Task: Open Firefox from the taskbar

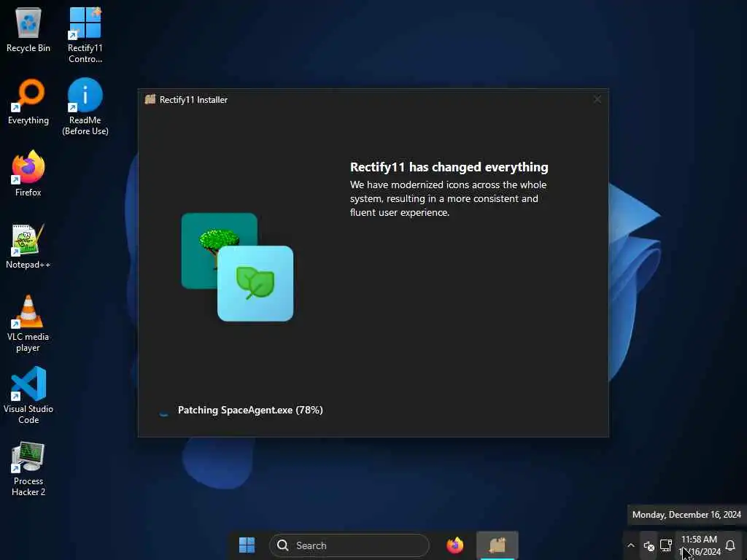Action: (455, 545)
